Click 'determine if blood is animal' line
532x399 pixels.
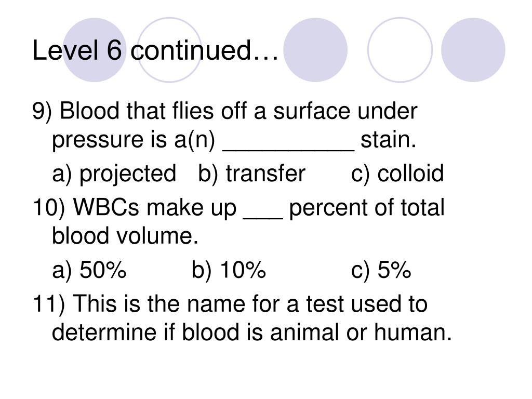[x=196, y=332]
